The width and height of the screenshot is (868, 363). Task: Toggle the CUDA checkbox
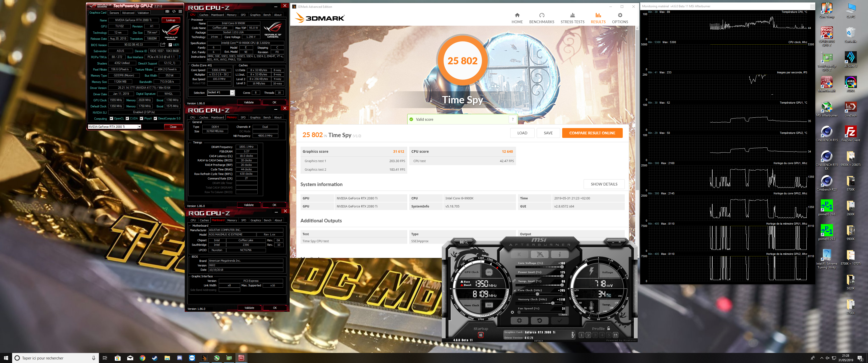click(127, 118)
